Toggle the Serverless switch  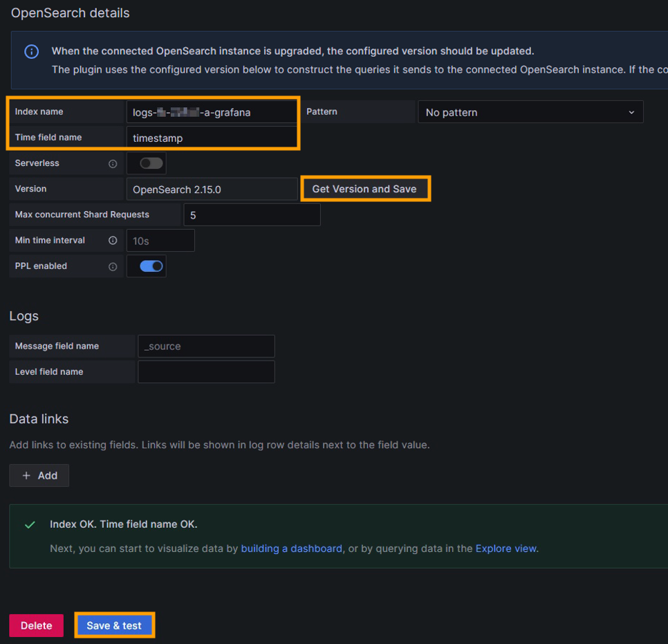pos(151,163)
